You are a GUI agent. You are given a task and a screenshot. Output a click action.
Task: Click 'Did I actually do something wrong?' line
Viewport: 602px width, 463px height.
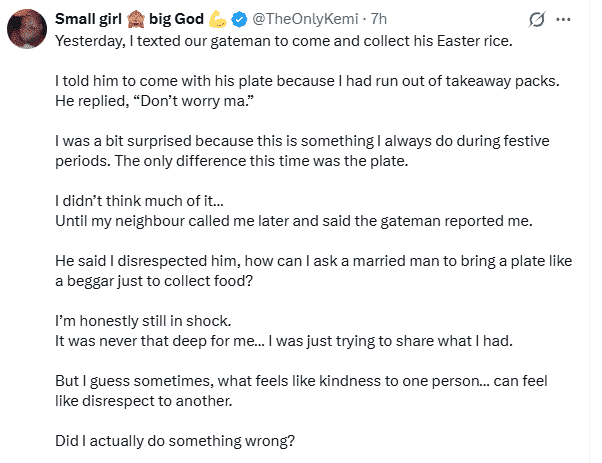point(175,438)
